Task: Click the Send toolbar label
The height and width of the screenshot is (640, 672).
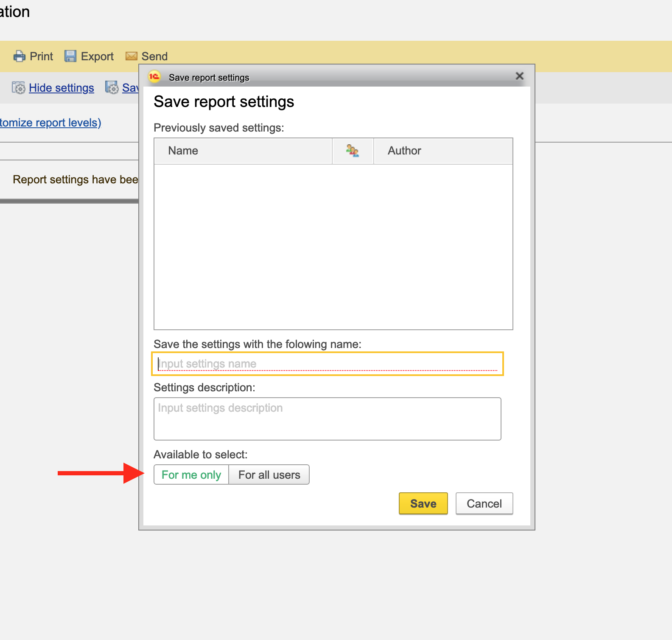Action: (154, 56)
